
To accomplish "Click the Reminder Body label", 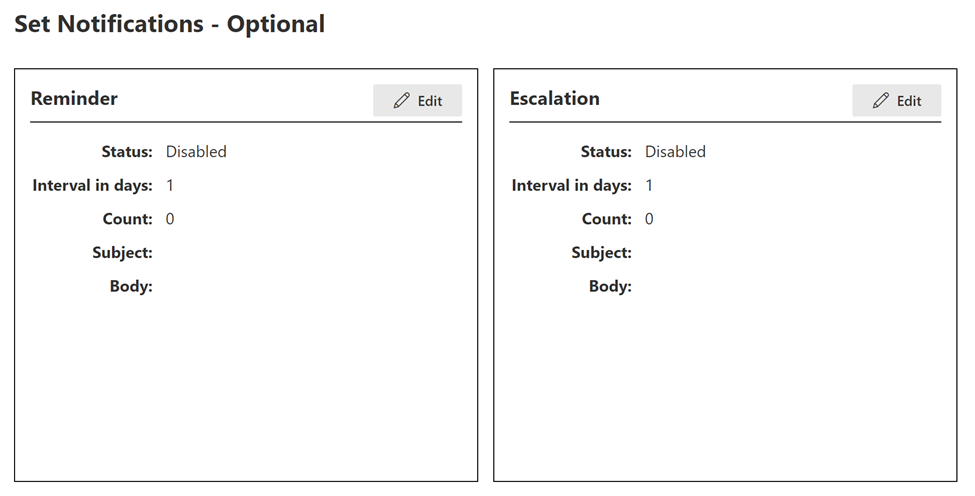I will [131, 286].
